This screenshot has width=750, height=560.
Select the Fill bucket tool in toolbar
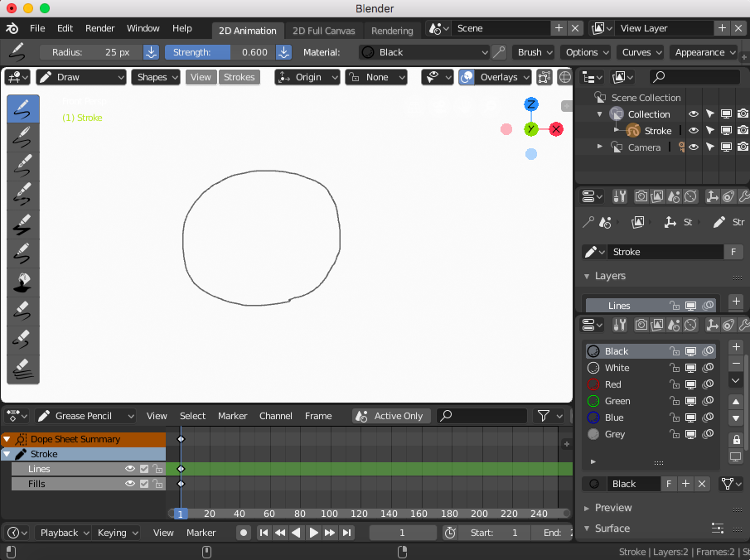point(23,282)
